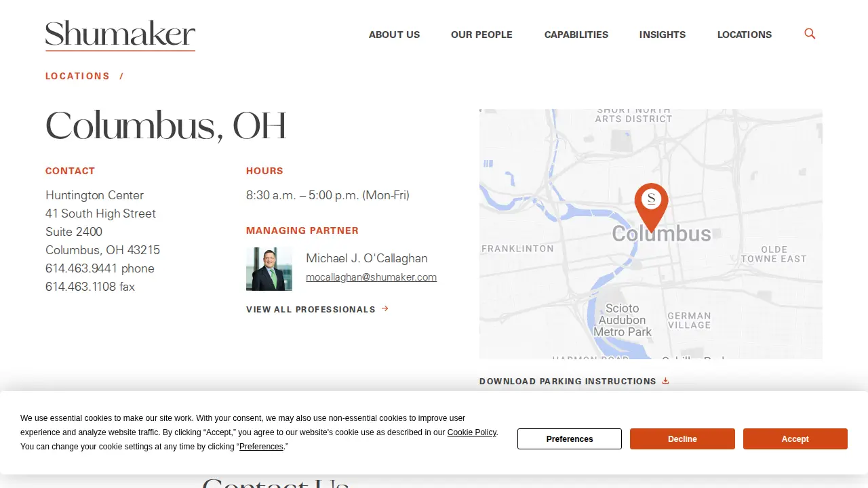Image resolution: width=868 pixels, height=488 pixels.
Task: Click the German Village map label
Action: click(689, 320)
